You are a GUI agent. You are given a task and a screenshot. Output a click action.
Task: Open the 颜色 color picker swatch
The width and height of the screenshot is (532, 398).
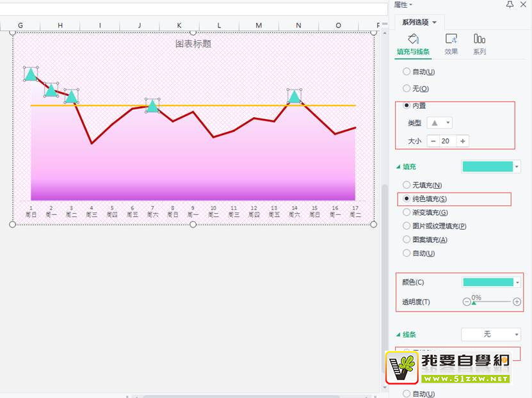click(490, 282)
